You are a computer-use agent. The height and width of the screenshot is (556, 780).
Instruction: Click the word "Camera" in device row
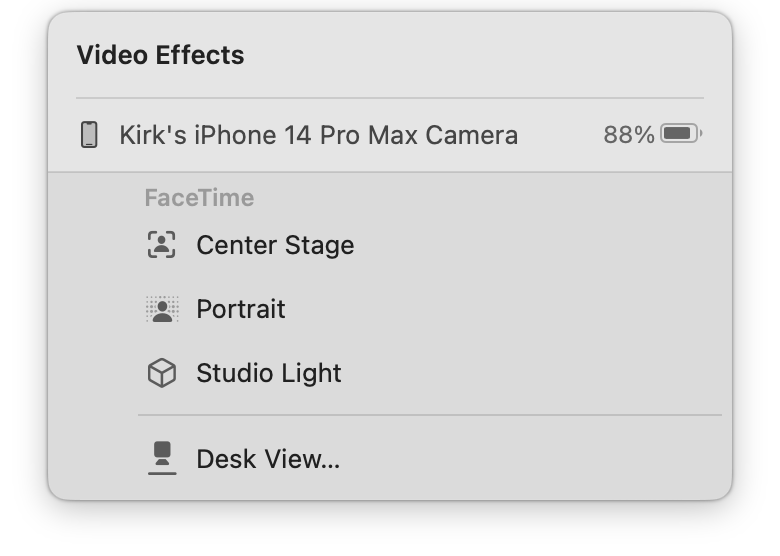pos(472,135)
